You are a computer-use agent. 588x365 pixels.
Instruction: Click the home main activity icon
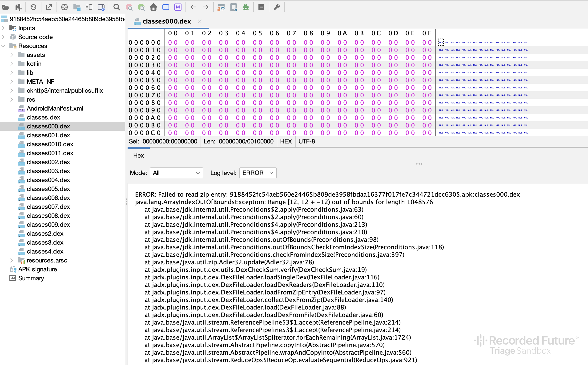153,7
